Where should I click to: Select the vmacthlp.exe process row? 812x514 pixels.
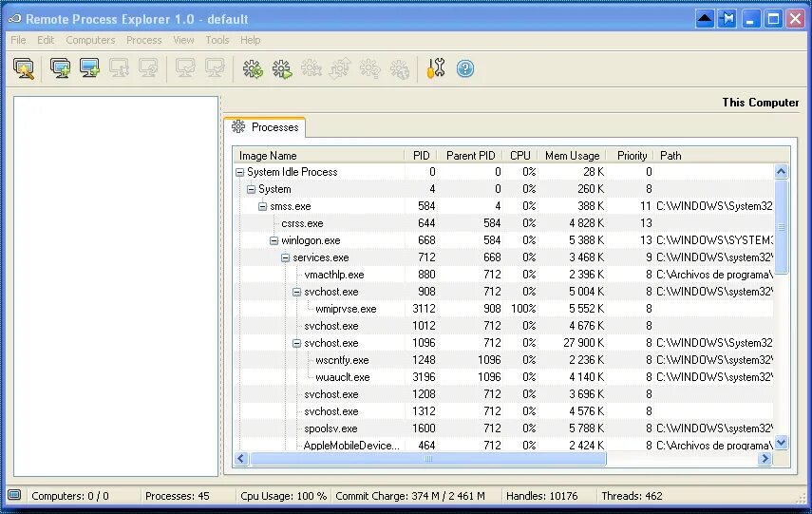point(504,275)
